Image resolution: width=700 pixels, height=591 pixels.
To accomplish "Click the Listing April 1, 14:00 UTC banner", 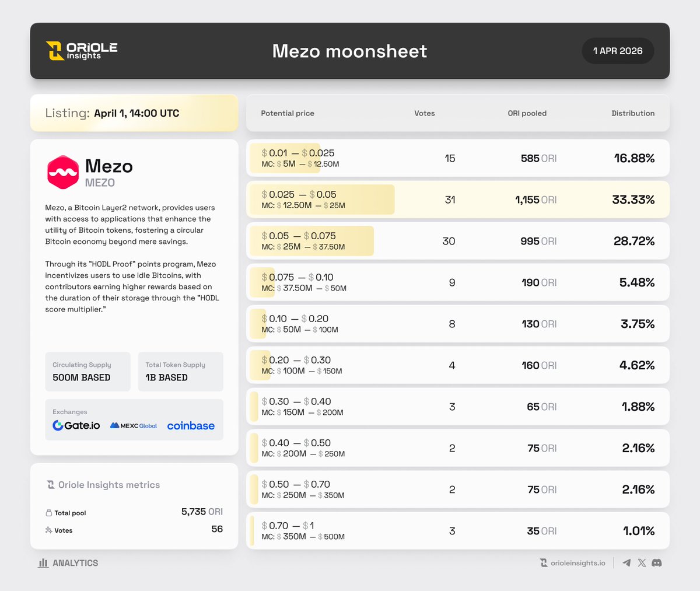I will click(x=134, y=113).
